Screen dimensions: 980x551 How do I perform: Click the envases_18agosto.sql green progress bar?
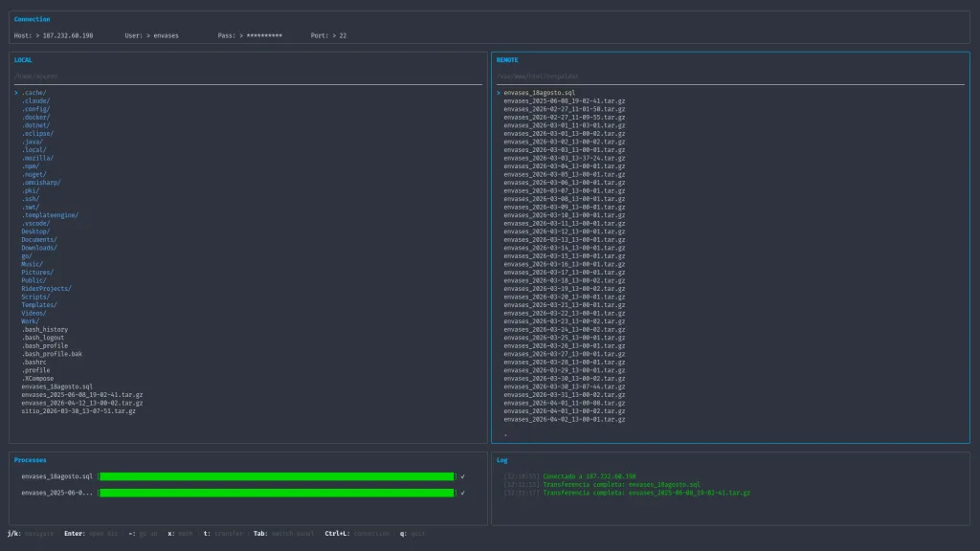(x=277, y=476)
